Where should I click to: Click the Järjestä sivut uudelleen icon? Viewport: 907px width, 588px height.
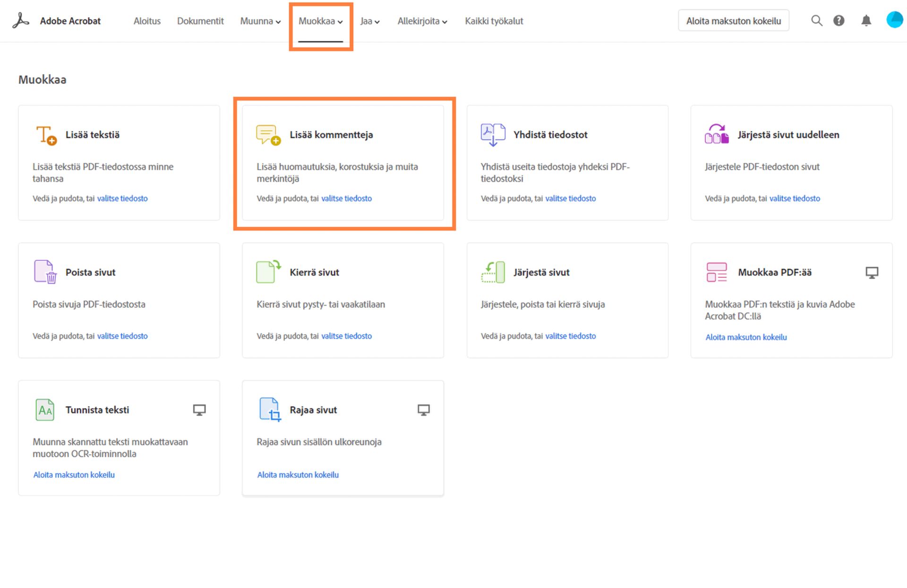pyautogui.click(x=717, y=134)
